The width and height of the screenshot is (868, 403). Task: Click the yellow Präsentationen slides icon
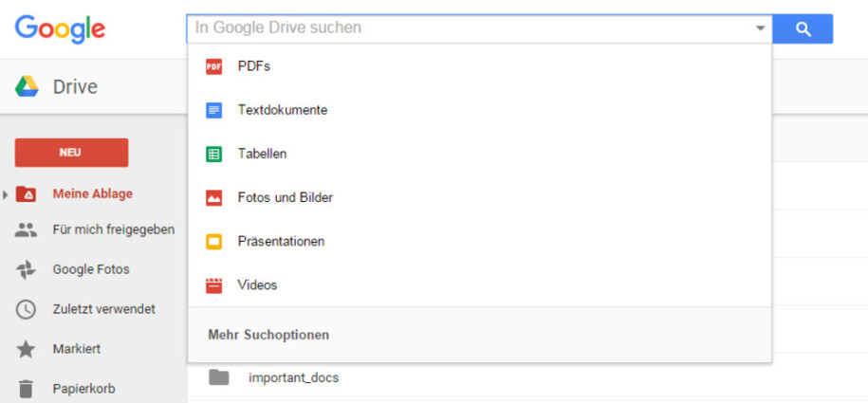click(x=213, y=242)
